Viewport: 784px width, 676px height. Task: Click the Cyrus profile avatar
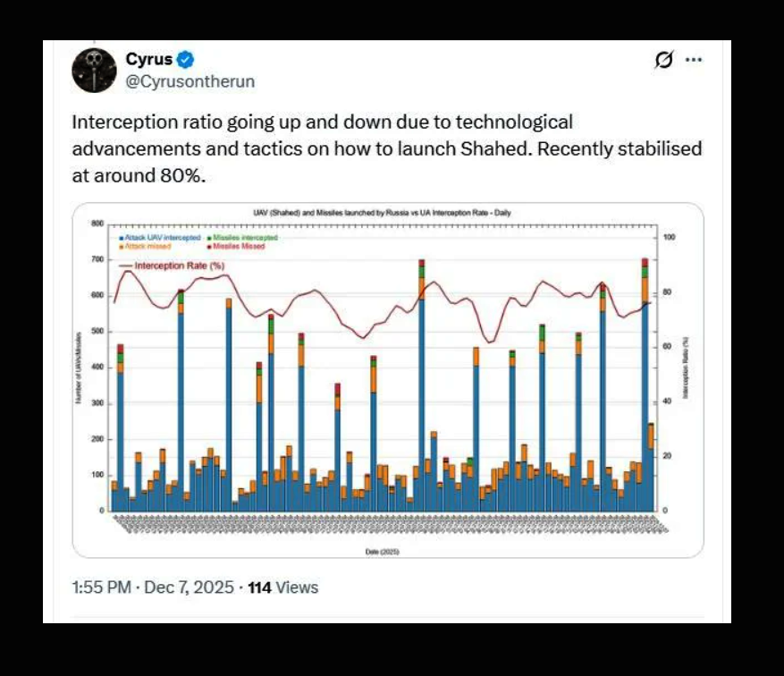pyautogui.click(x=95, y=71)
